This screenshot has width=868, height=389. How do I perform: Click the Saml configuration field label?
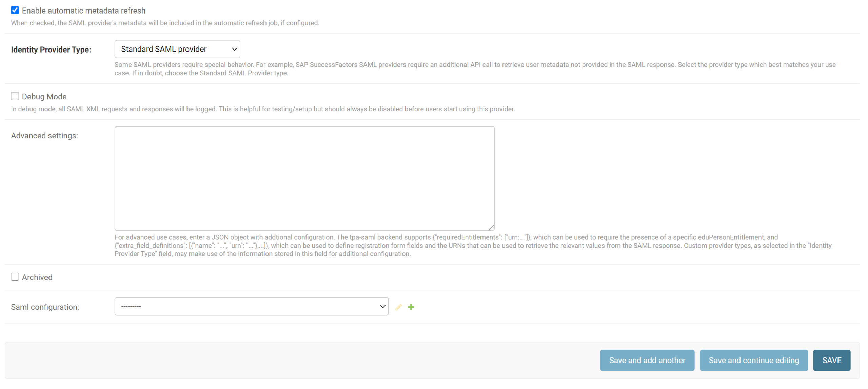45,307
